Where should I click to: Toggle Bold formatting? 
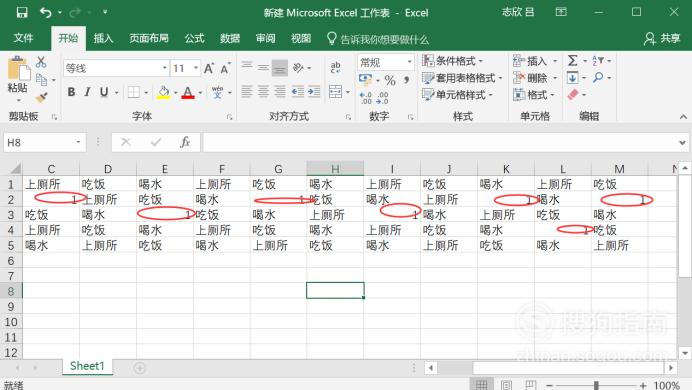click(x=71, y=92)
